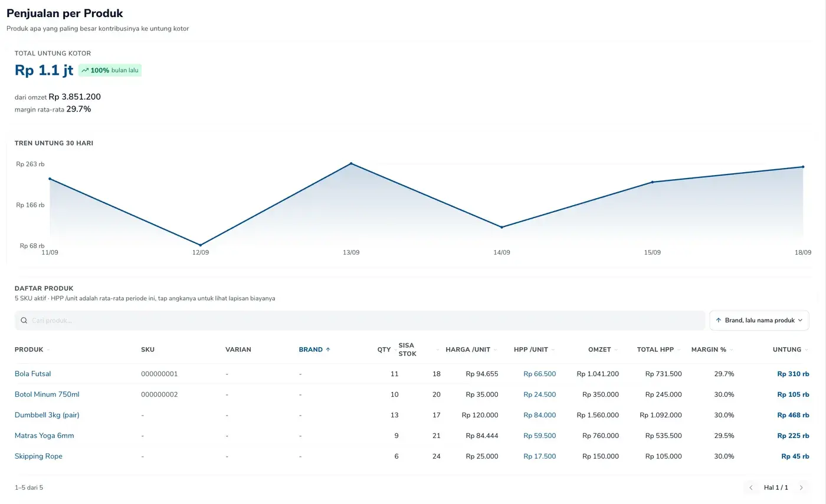Focus the 'Cari produk...' search field
Image resolution: width=826 pixels, height=504 pixels.
[360, 321]
